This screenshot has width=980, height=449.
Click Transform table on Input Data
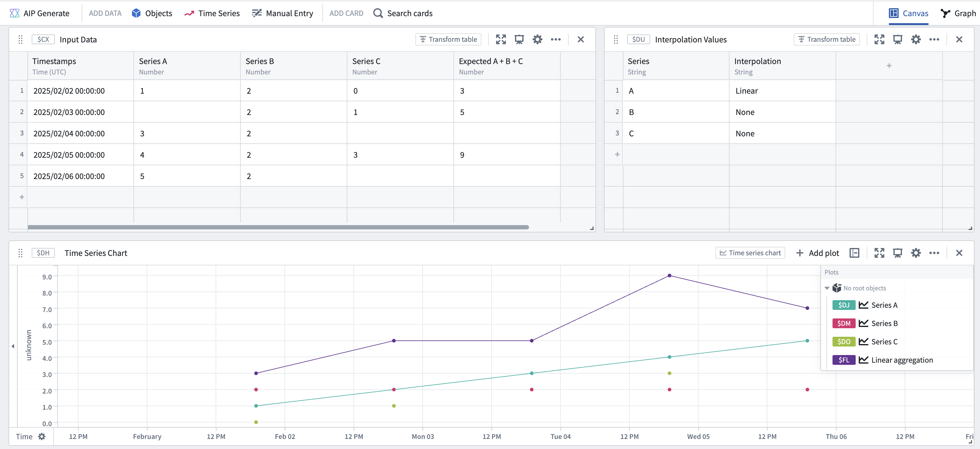click(448, 39)
